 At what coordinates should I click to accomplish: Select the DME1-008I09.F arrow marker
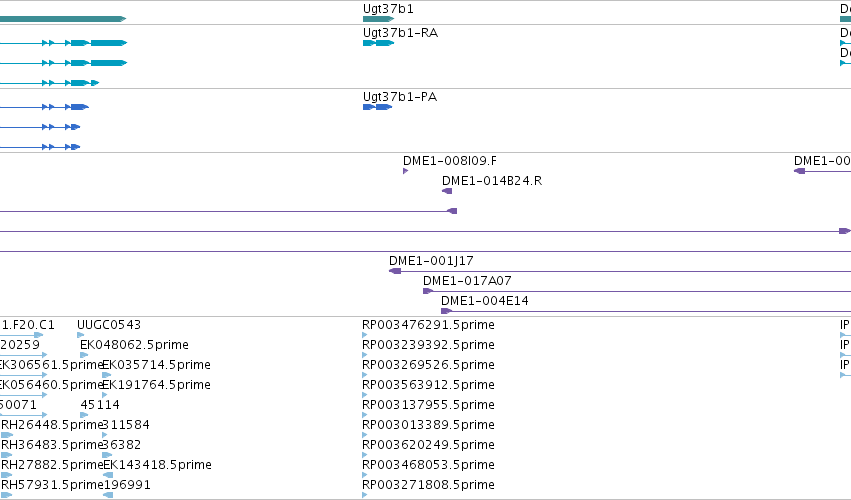pyautogui.click(x=405, y=171)
